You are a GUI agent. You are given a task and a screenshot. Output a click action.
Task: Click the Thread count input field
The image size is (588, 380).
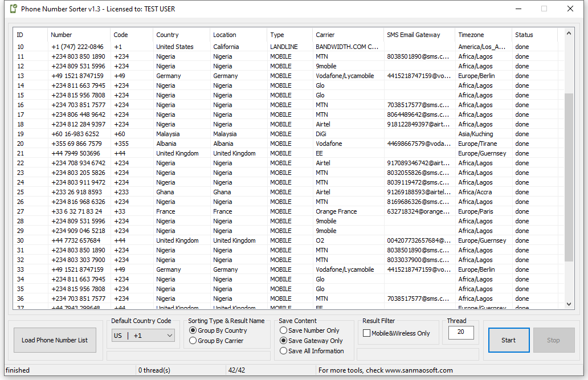click(461, 332)
